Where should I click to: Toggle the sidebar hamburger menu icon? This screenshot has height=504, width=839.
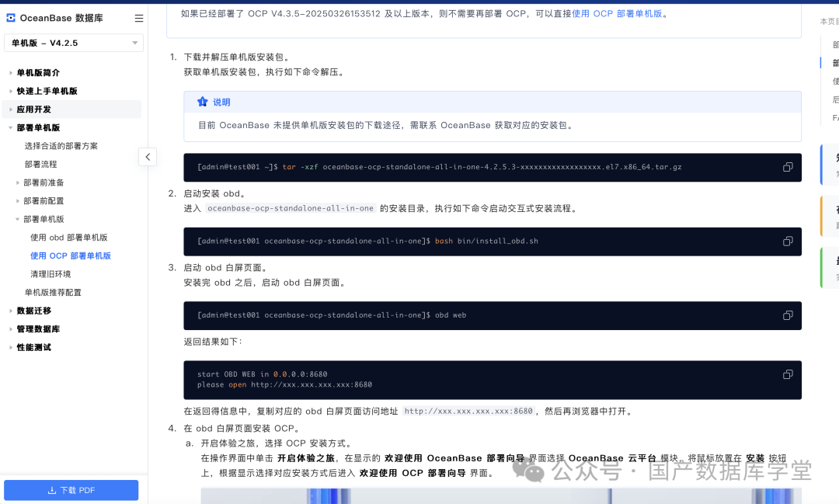pos(138,18)
